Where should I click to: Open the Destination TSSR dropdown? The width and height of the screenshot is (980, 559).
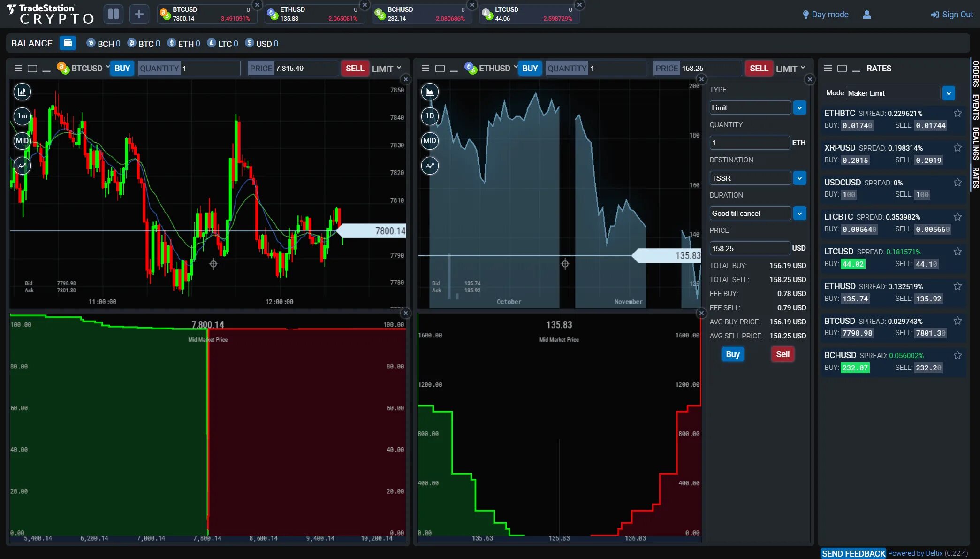click(799, 178)
